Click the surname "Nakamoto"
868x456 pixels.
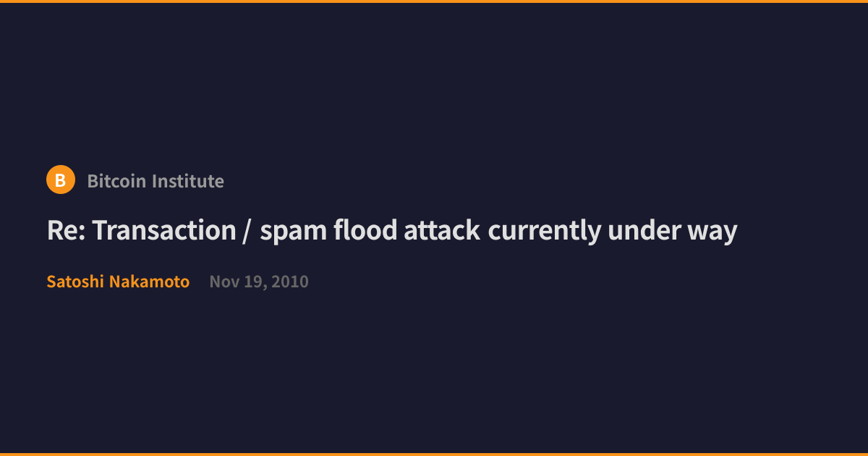(150, 282)
